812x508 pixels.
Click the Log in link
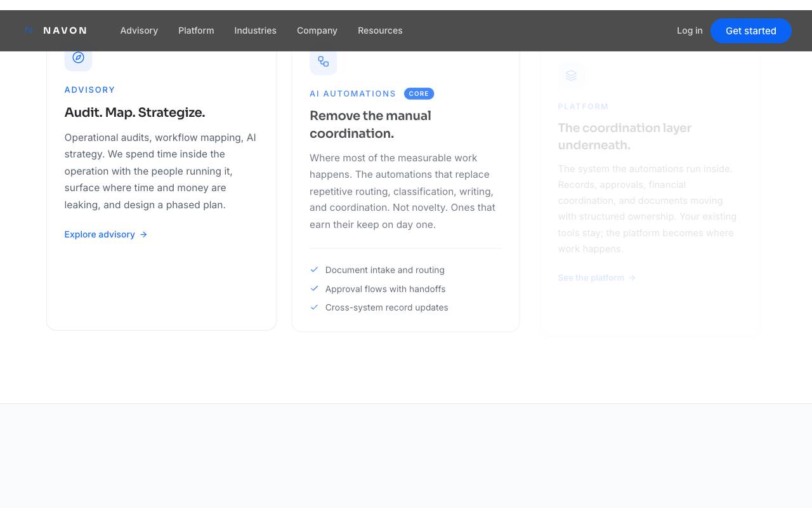point(690,30)
